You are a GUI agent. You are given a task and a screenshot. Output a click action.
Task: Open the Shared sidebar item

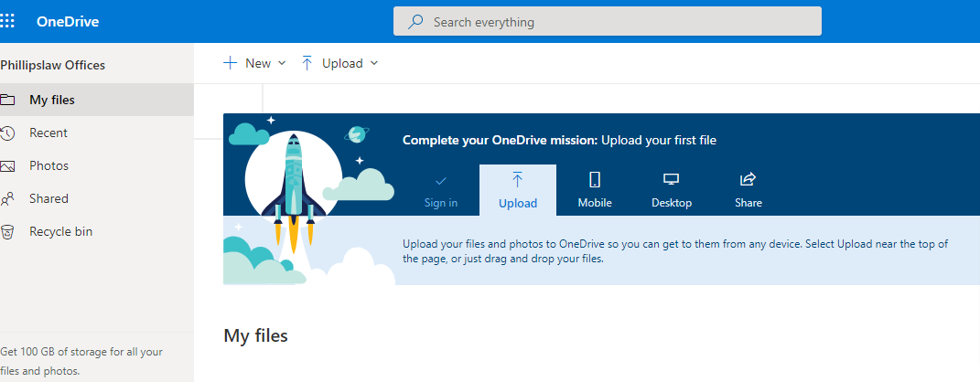[x=48, y=198]
